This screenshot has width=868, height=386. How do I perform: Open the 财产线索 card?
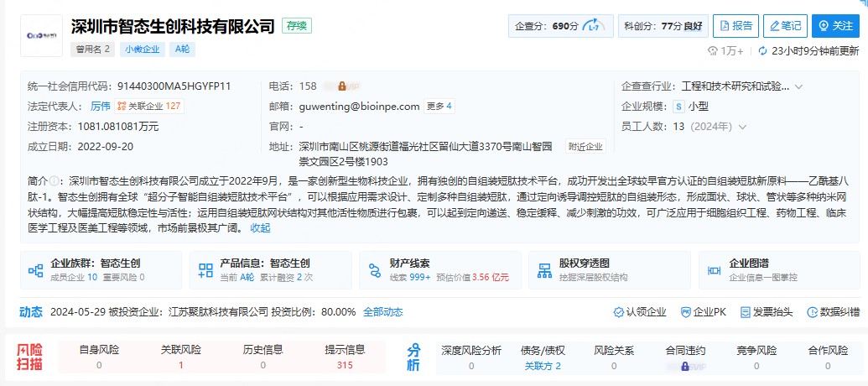click(x=440, y=270)
